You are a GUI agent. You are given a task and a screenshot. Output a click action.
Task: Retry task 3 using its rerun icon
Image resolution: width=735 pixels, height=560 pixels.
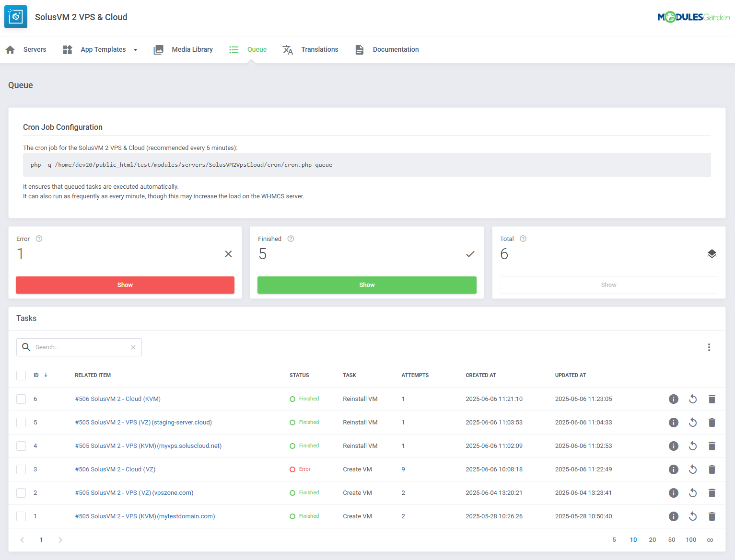(692, 469)
